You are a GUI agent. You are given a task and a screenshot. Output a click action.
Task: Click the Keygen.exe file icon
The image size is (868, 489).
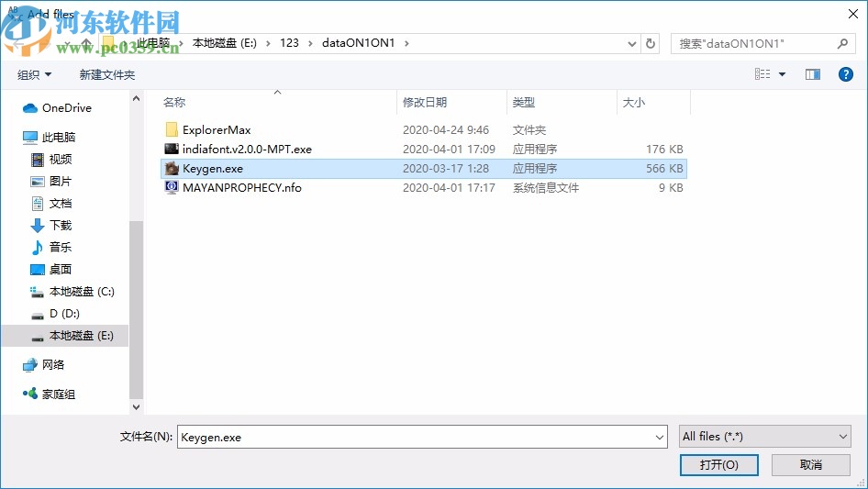[x=172, y=169]
